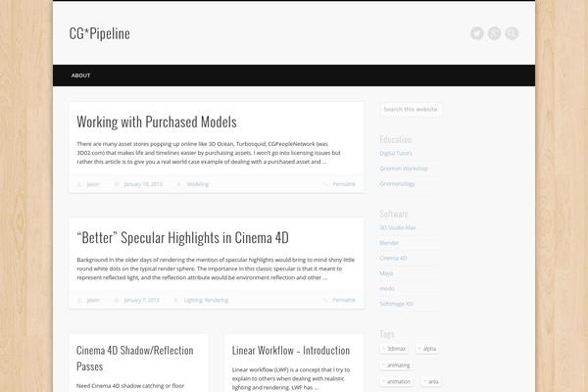This screenshot has width=588, height=392.
Task: Open the Gnomon Workshop link
Action: (x=404, y=169)
